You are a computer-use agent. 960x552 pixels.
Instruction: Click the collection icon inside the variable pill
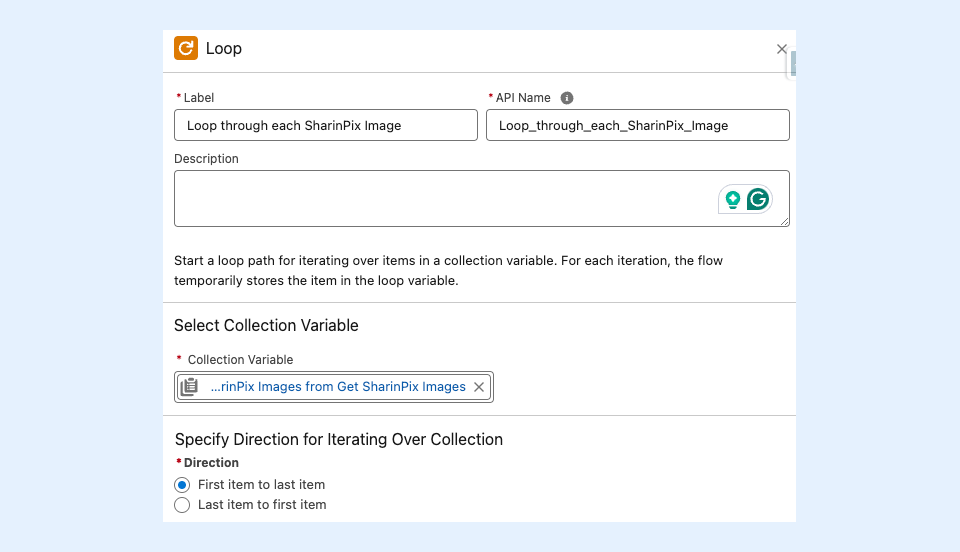[189, 387]
